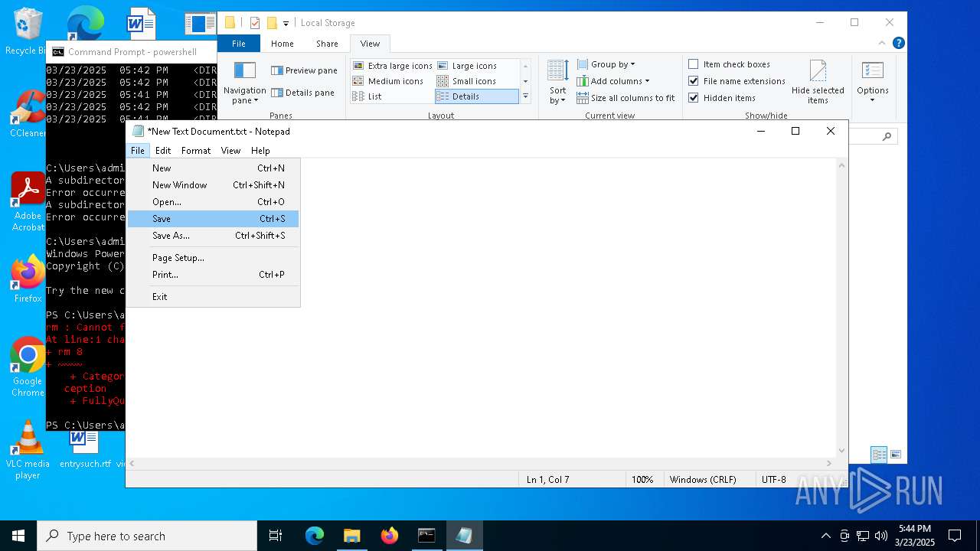The width and height of the screenshot is (980, 551).
Task: Click Hide selected items button
Action: click(818, 83)
